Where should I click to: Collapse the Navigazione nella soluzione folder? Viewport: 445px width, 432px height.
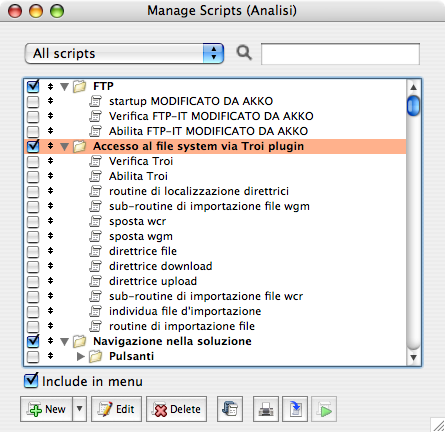64,341
